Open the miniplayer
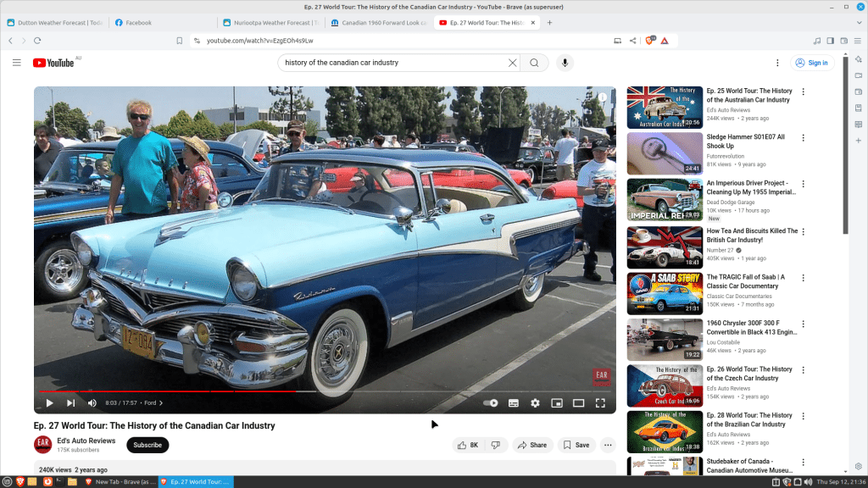 coord(556,402)
